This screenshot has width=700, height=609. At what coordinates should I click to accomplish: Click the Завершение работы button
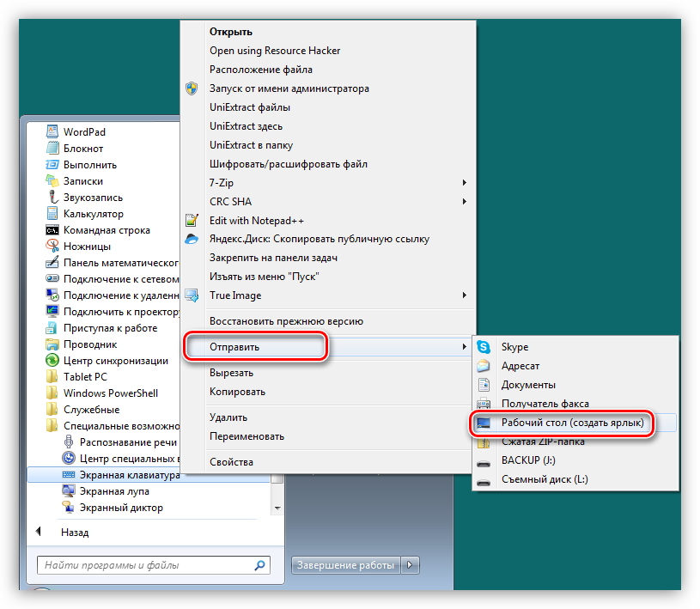point(345,565)
